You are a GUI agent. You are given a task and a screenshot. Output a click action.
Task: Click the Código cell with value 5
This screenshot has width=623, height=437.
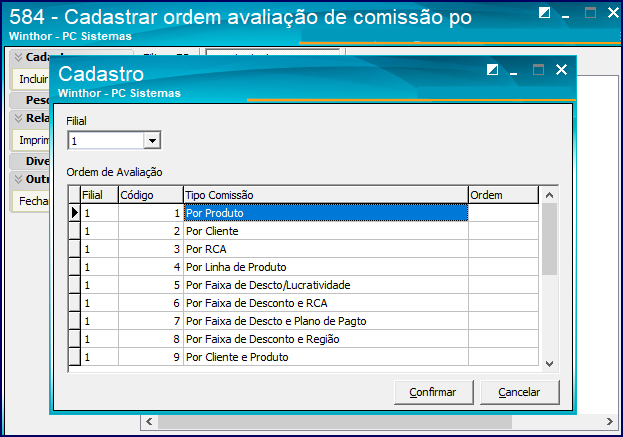[x=151, y=285]
